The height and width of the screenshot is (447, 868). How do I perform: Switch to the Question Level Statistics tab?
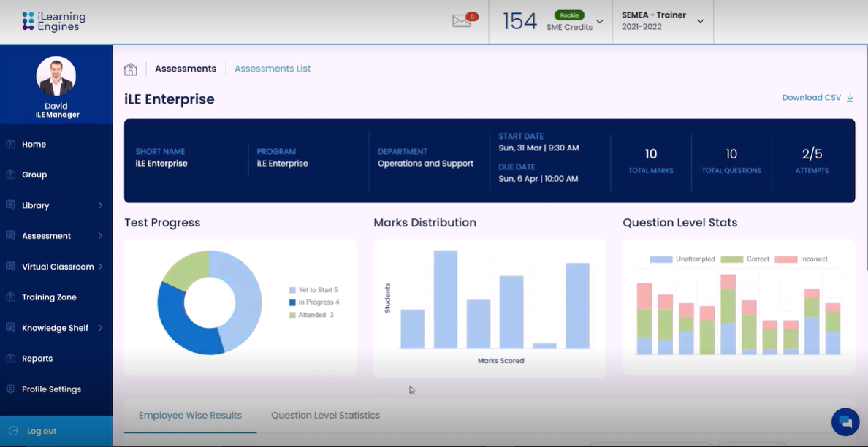(x=325, y=415)
